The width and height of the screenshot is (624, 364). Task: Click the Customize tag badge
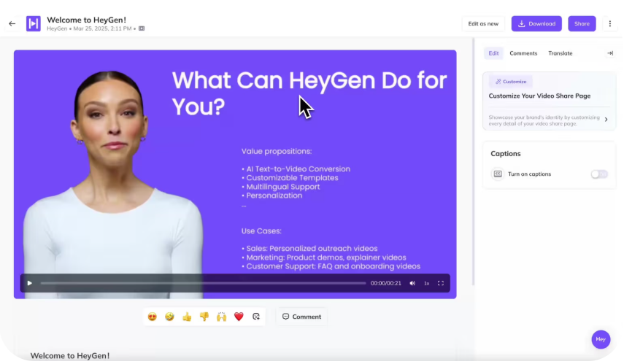[511, 82]
